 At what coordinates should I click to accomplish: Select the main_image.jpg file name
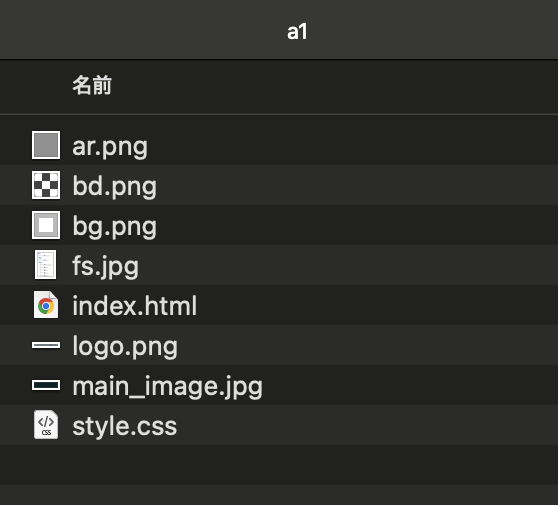(167, 386)
